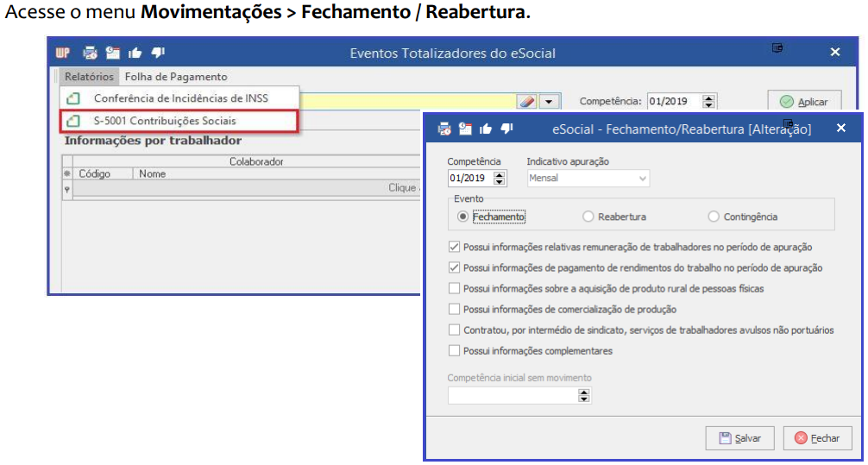The width and height of the screenshot is (868, 465).
Task: Uncheck remuneração de trabalhadores information checkbox
Action: (x=454, y=247)
